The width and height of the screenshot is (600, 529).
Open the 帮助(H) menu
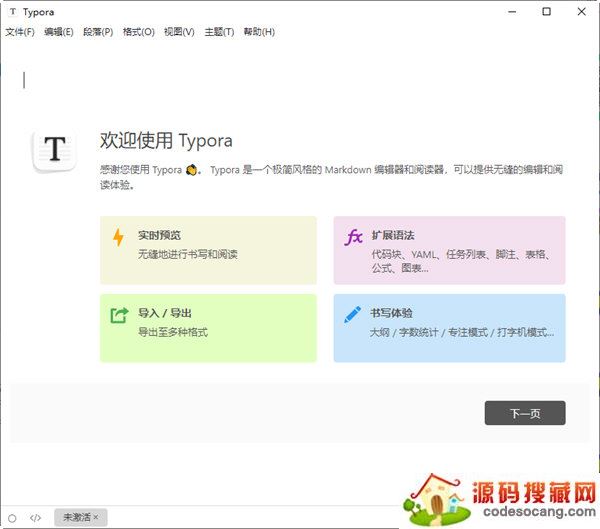[x=259, y=32]
